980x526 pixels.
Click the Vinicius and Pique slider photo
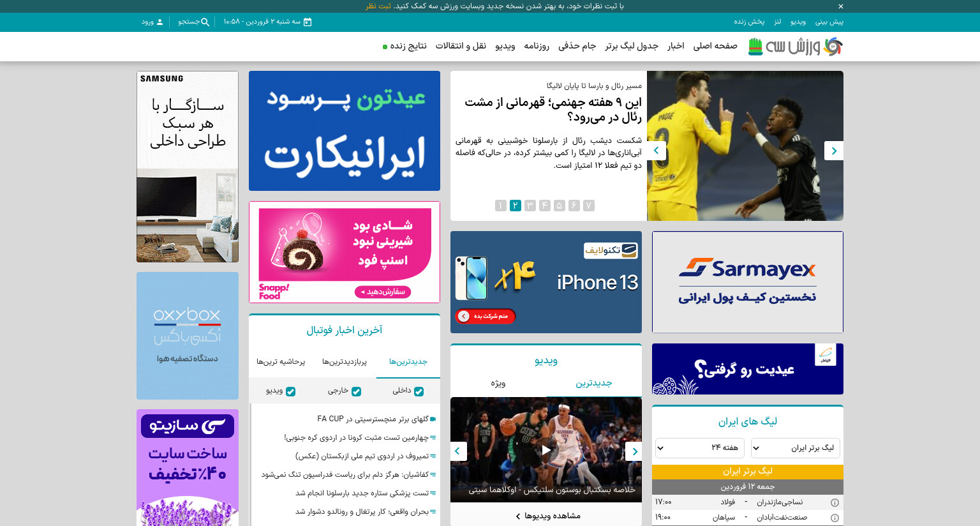(x=745, y=146)
